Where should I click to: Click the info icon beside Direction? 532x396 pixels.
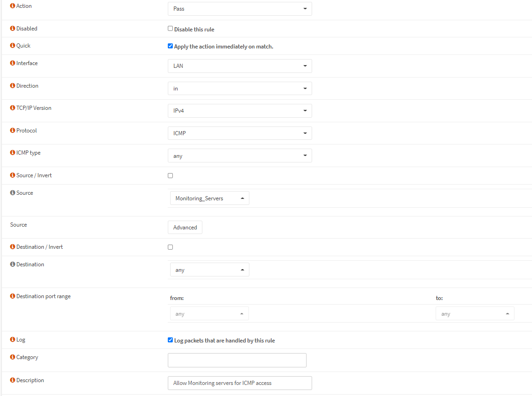click(12, 85)
